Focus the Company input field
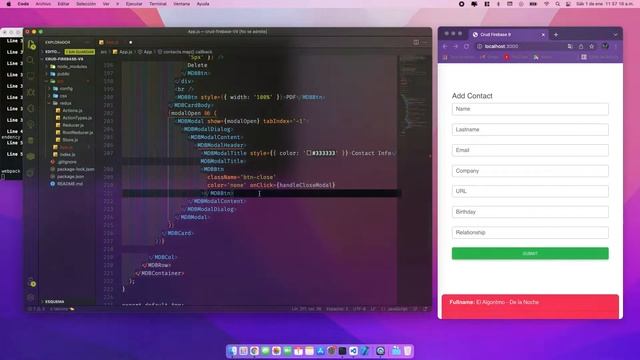Screen dimensions: 640x360 (x=530, y=171)
